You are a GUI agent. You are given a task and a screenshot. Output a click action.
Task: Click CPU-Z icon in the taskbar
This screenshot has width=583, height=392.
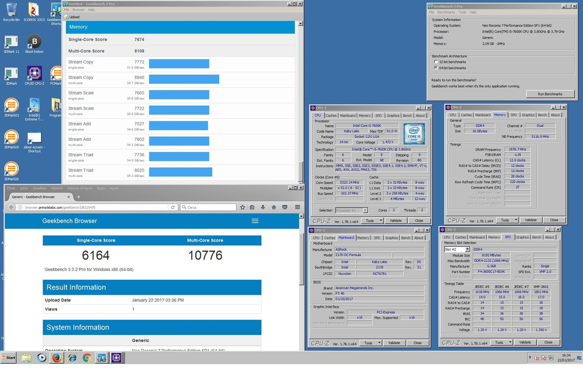116,358
